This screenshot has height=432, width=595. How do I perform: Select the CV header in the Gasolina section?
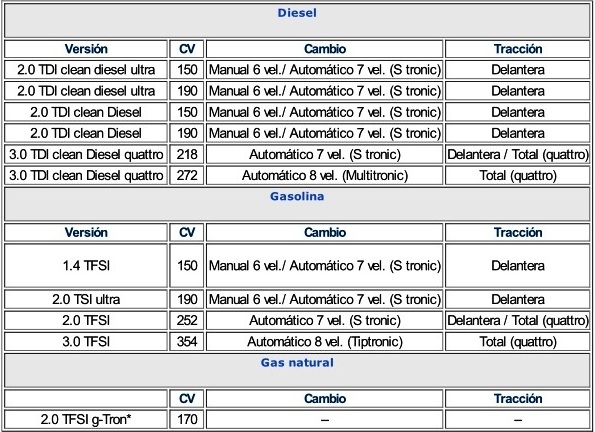pyautogui.click(x=187, y=232)
